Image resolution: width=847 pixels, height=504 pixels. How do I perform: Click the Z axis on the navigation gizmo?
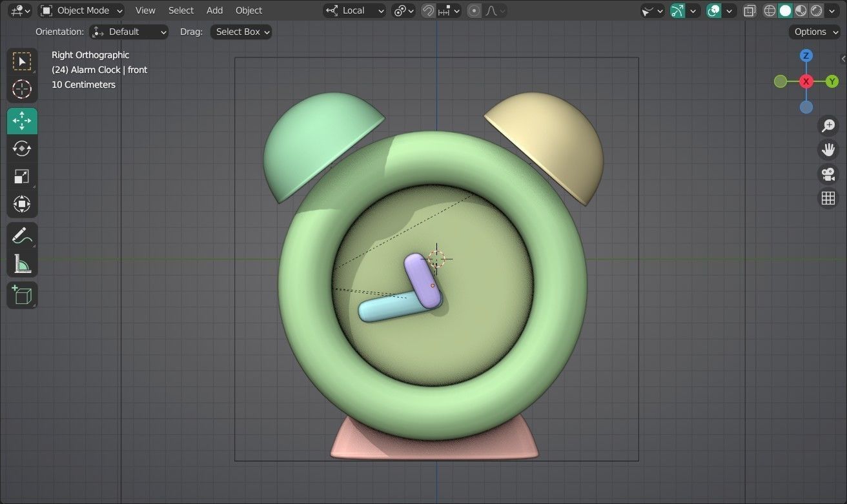(x=806, y=55)
